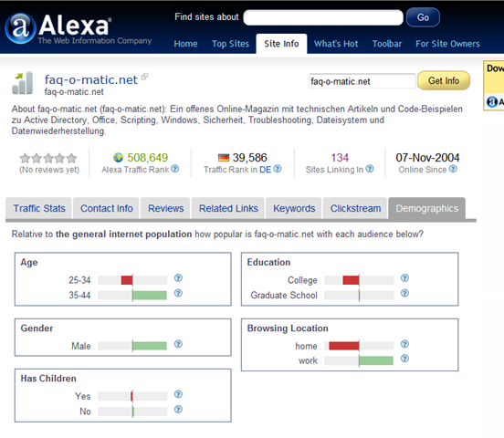Screen dimensions: 504x438
Task: Open the Clickstream tab
Action: tap(355, 208)
